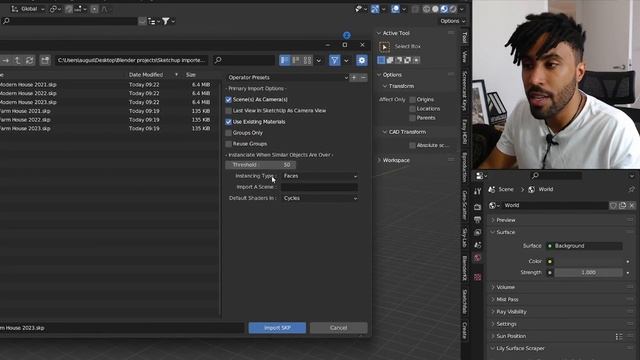Open the Screencast Keys sidebar tab
Viewport: 640px width, 360px height.
(x=464, y=90)
